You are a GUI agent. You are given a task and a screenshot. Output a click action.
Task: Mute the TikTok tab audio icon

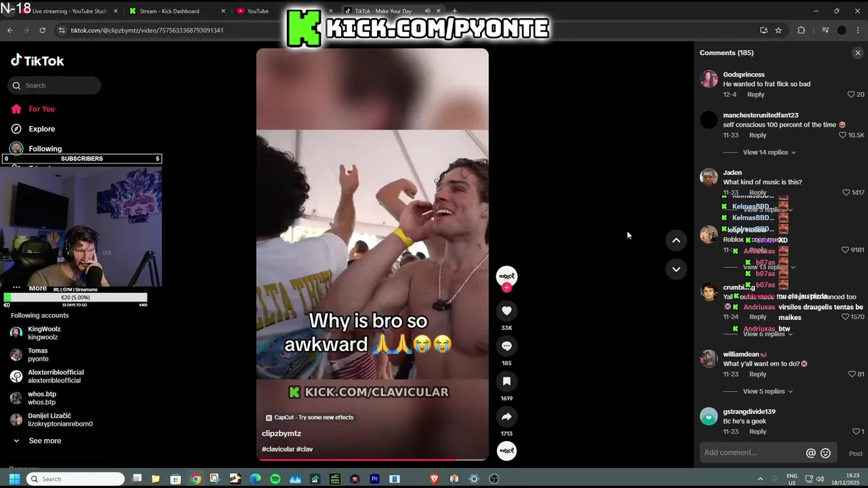click(x=427, y=11)
